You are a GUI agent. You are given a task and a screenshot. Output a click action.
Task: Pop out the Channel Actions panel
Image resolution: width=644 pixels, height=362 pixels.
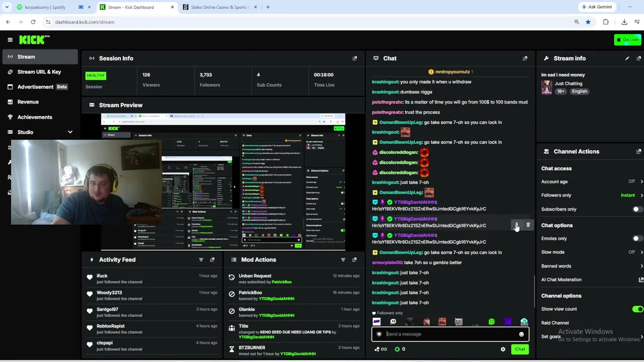pyautogui.click(x=639, y=151)
